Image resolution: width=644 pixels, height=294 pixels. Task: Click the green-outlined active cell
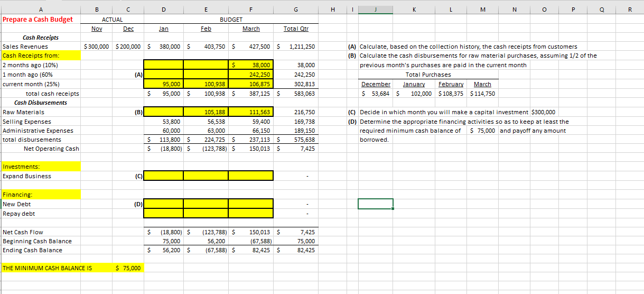pos(376,204)
